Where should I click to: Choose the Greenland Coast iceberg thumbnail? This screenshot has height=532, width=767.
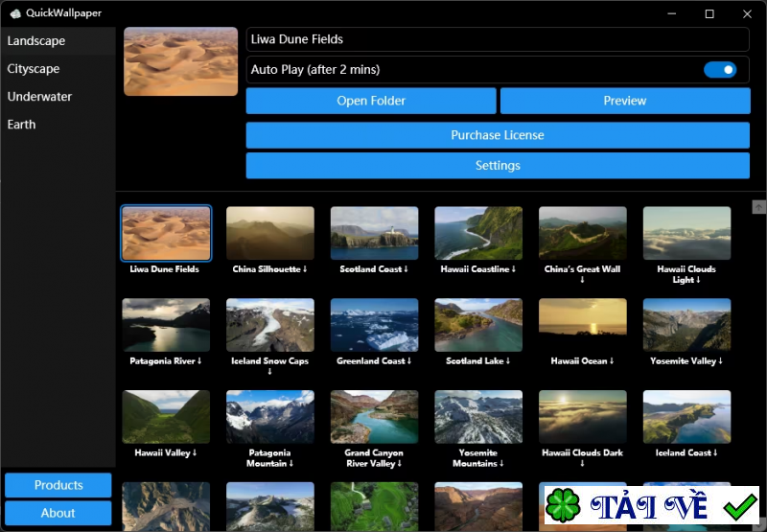click(374, 325)
